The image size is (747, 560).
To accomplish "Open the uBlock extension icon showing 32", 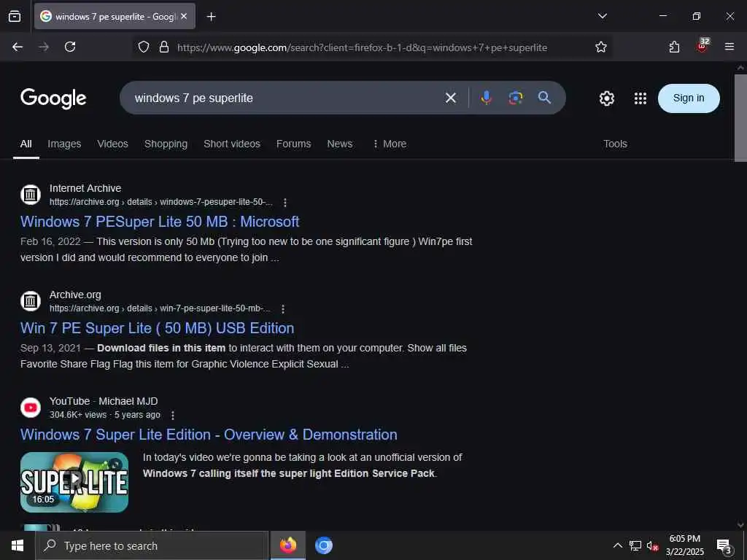I will [703, 46].
